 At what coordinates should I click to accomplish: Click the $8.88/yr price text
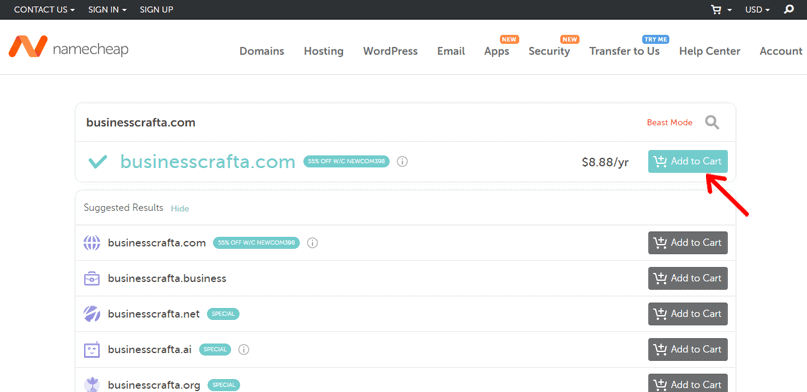(605, 162)
